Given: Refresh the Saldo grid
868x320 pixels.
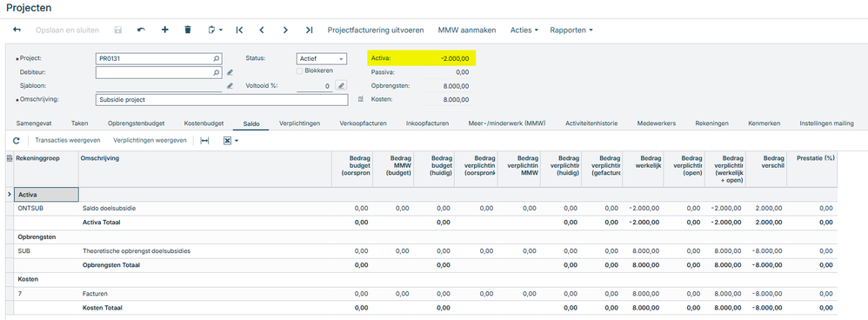Looking at the screenshot, I should tap(16, 141).
